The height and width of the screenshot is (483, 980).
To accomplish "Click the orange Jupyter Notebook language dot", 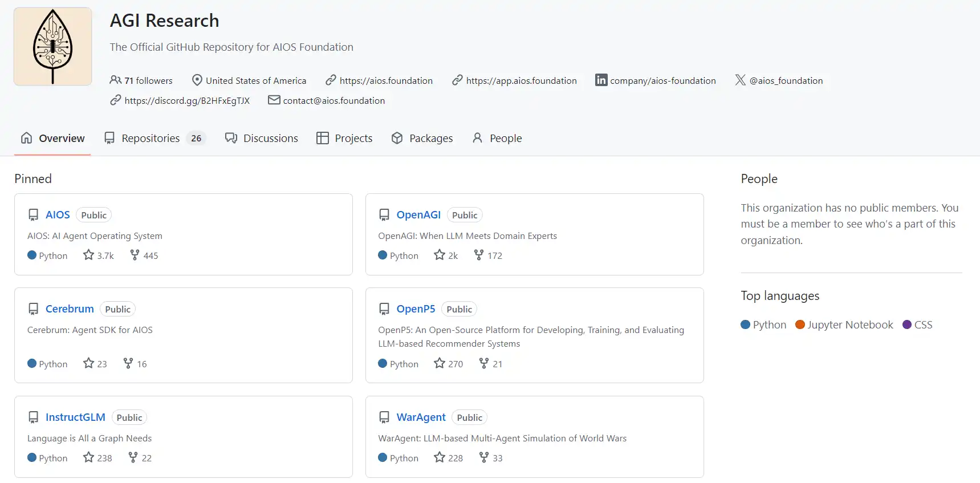I will coord(800,324).
